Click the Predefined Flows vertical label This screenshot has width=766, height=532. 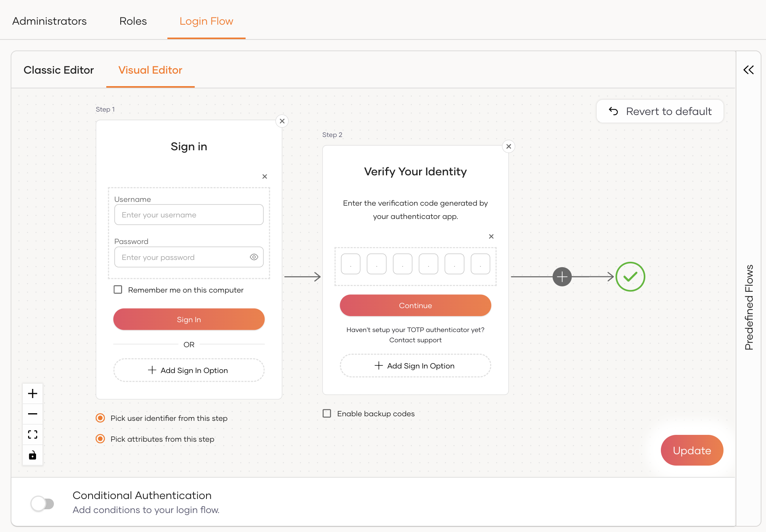point(749,307)
